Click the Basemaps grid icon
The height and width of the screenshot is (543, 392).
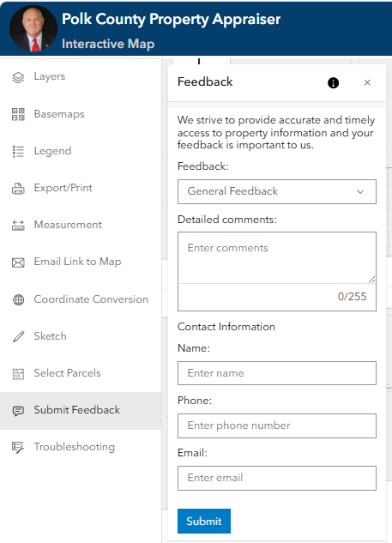point(18,114)
